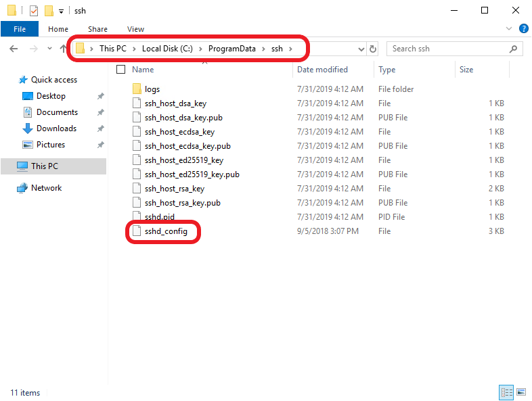The height and width of the screenshot is (401, 532).
Task: Click Properties icon in quick access toolbar
Action: click(34, 11)
